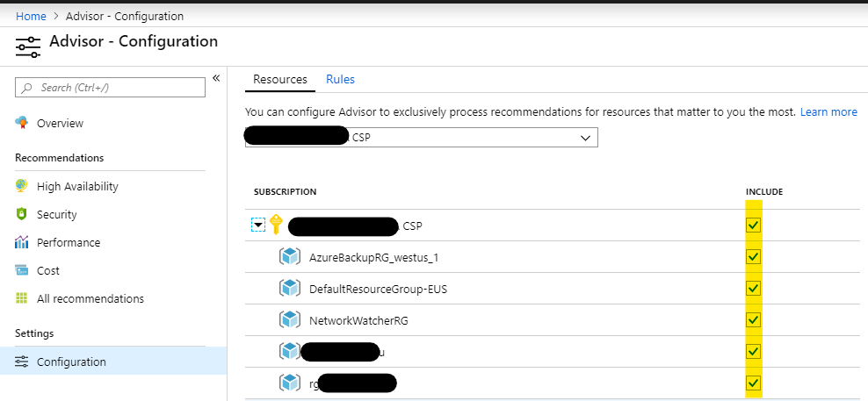
Task: Click the All recommendations grid icon
Action: 22,298
